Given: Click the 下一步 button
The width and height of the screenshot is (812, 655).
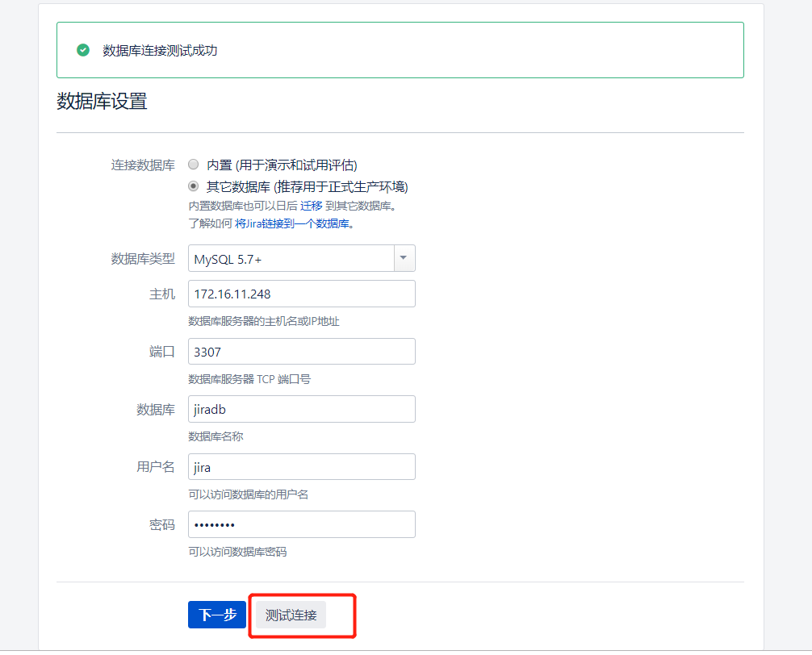Looking at the screenshot, I should (217, 615).
